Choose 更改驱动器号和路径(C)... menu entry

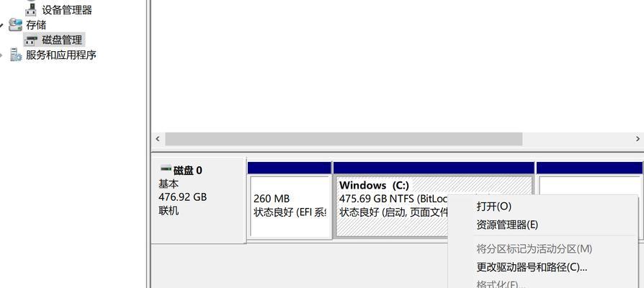tap(532, 267)
